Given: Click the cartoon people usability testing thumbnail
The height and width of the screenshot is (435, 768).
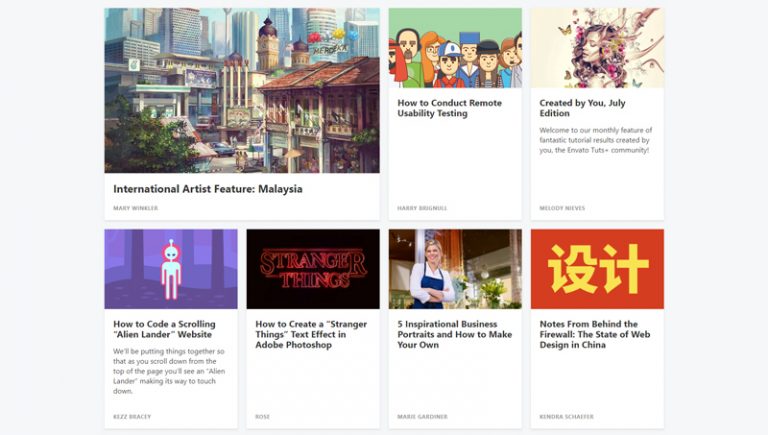Looking at the screenshot, I should 455,48.
